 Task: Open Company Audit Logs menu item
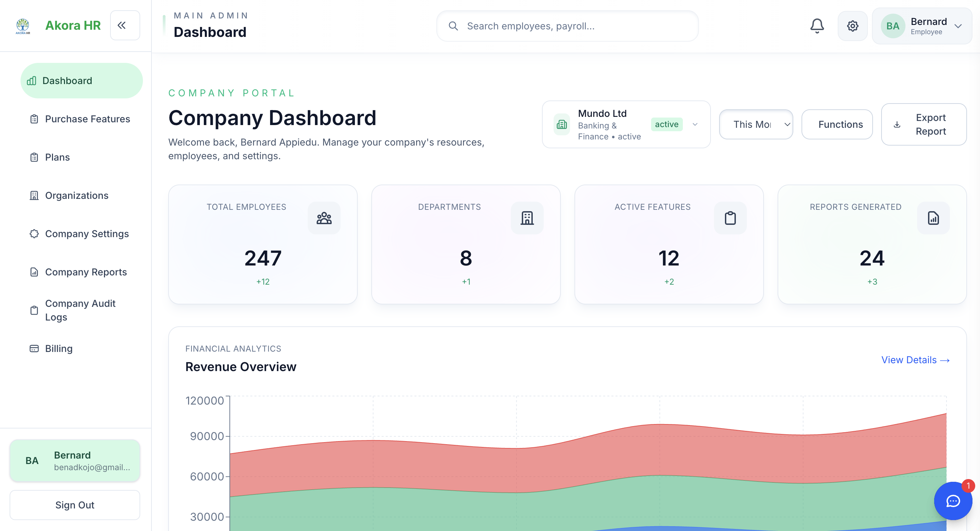click(x=80, y=310)
